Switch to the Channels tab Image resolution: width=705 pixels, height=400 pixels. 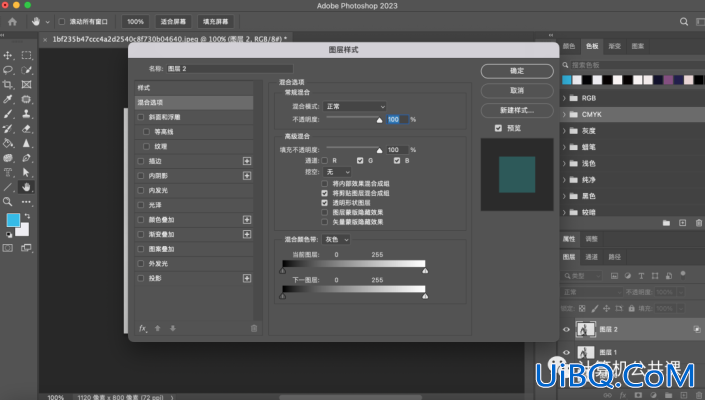coord(591,257)
